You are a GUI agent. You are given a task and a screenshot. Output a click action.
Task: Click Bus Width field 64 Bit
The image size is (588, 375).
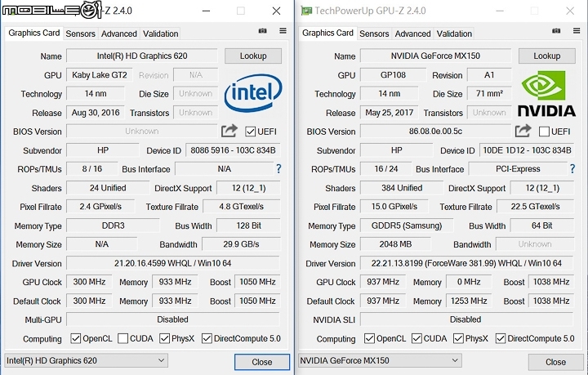click(x=542, y=225)
